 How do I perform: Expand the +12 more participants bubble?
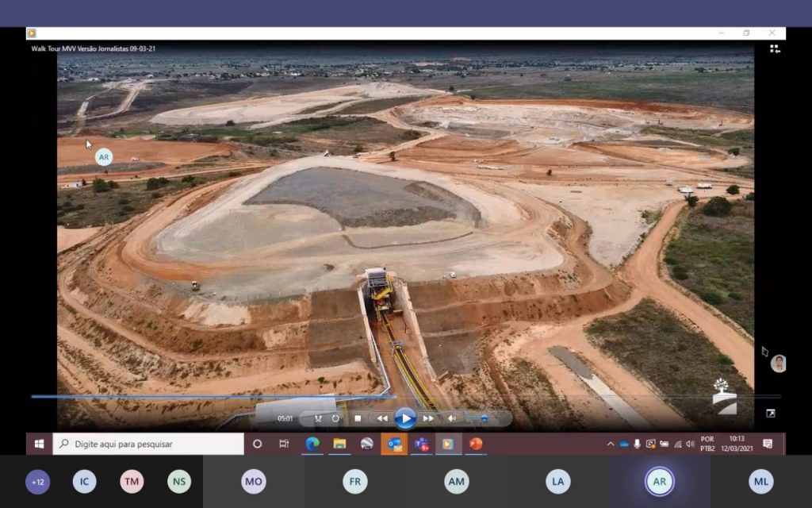tap(37, 482)
